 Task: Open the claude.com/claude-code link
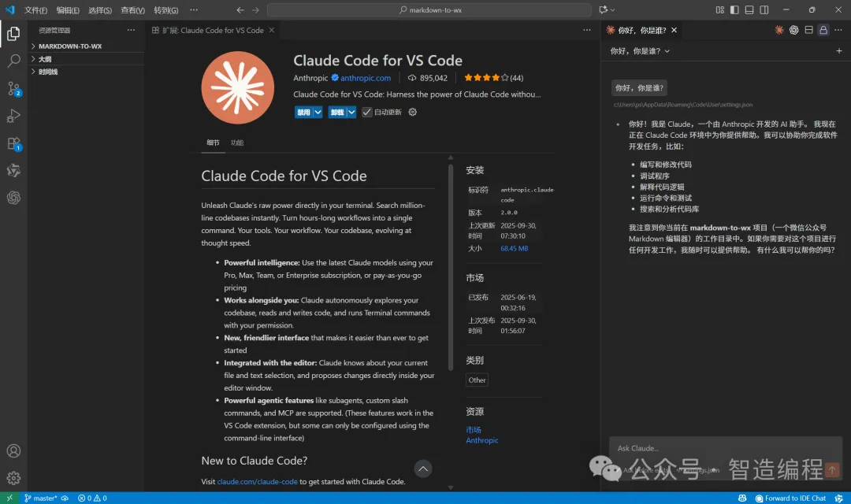pos(257,481)
